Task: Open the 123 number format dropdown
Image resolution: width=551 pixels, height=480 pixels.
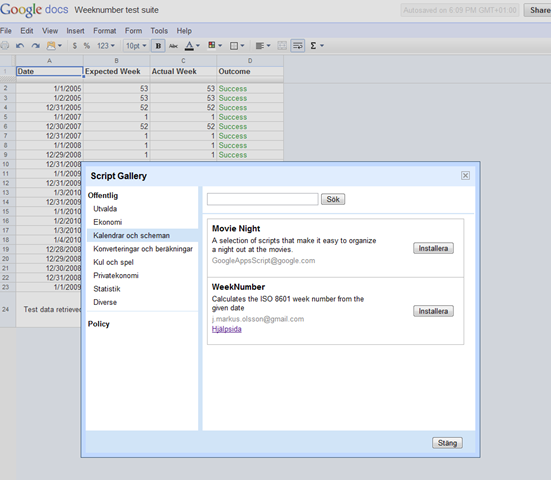Action: [x=106, y=46]
